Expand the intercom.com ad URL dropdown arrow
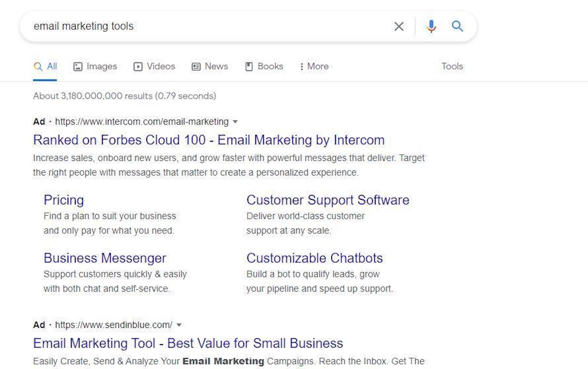588x369 pixels. tap(235, 122)
